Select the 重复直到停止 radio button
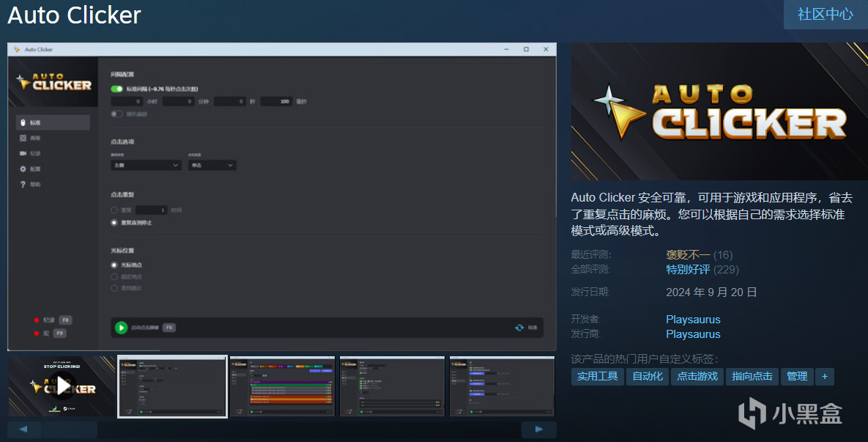Viewport: 868px width, 442px height. click(114, 223)
